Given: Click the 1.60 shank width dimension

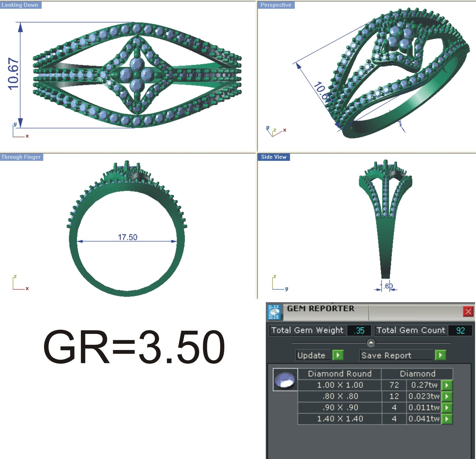Looking at the screenshot, I should coord(387,286).
